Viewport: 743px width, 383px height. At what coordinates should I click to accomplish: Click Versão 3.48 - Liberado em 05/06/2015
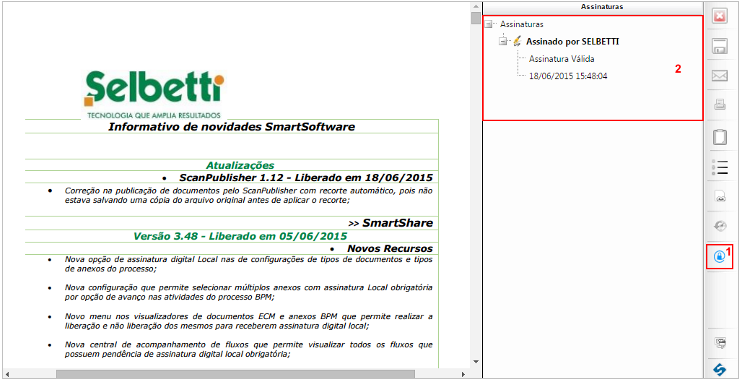point(240,236)
